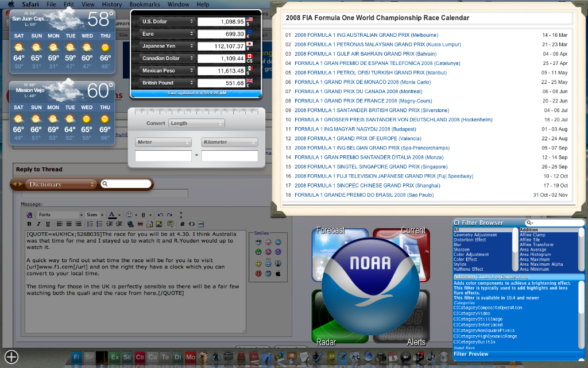The image size is (588, 368).
Task: Open the File menu
Action: pos(51,4)
